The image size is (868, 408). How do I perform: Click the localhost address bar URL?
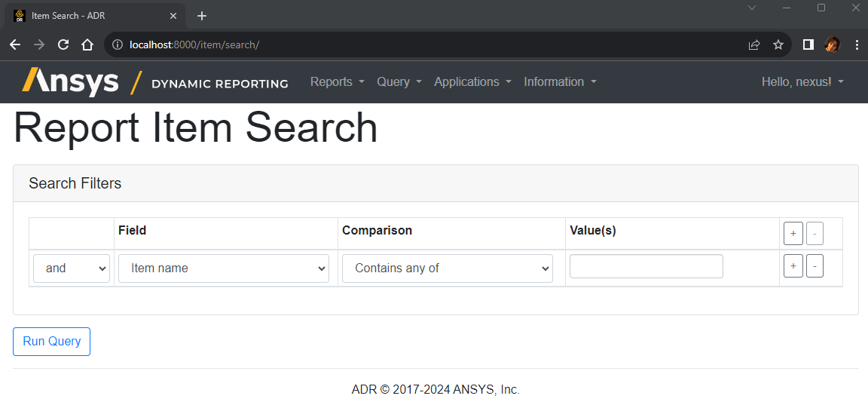(194, 45)
